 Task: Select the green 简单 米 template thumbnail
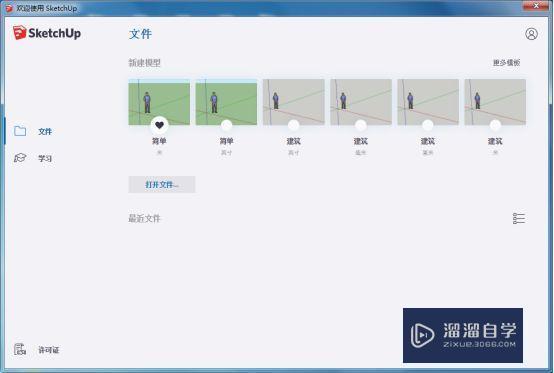coord(159,102)
